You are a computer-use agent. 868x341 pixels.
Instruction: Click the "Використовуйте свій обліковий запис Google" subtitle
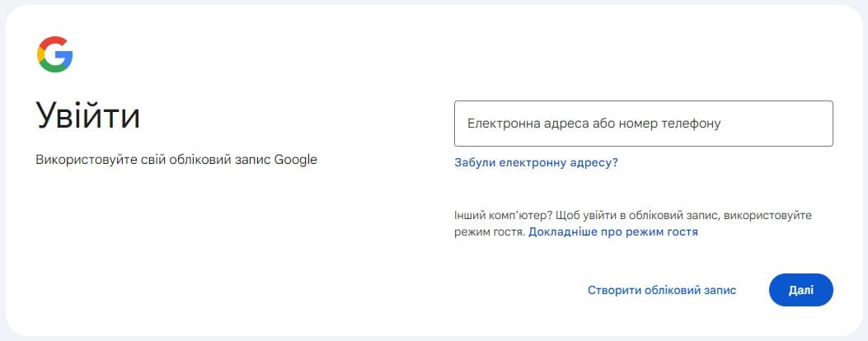coord(176,160)
